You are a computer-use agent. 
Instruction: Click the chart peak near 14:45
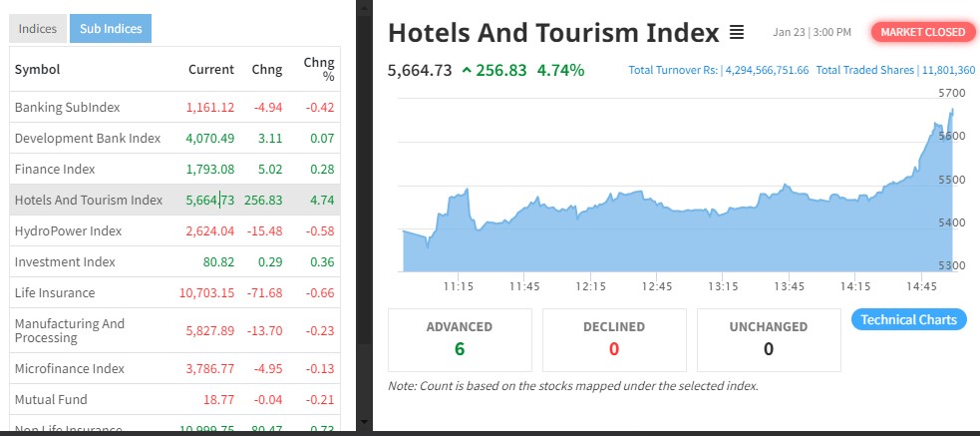click(952, 110)
